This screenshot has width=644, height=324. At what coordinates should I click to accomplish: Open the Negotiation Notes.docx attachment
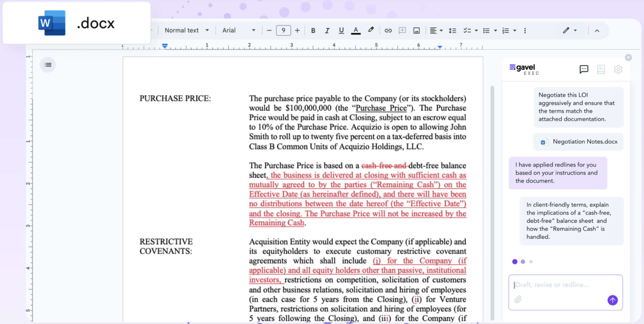pos(579,142)
